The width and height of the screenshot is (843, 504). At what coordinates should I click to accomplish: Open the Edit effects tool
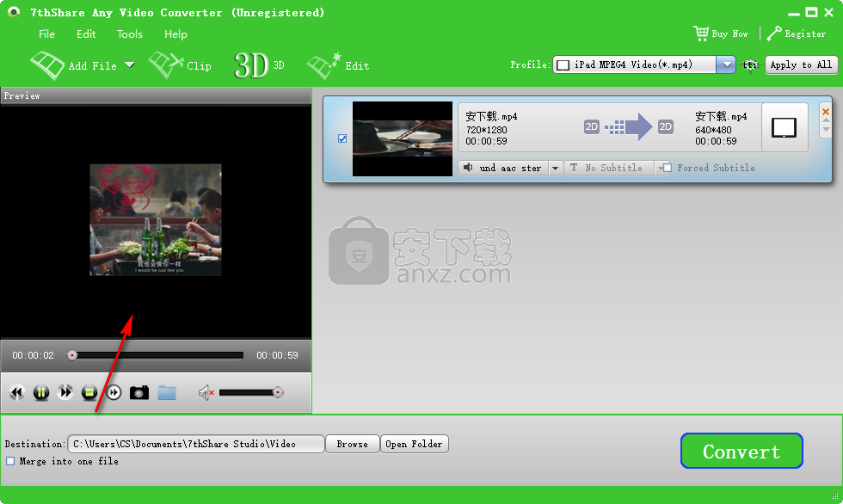[337, 65]
